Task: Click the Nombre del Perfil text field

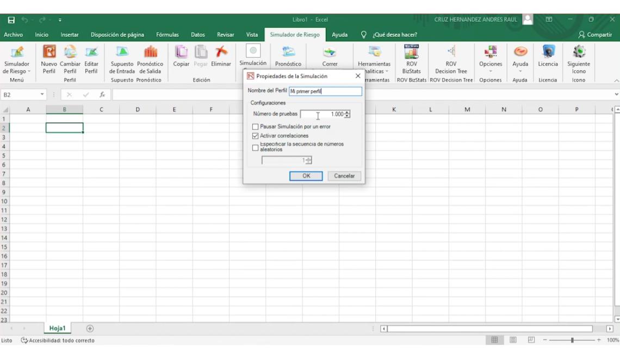Action: 325,91
